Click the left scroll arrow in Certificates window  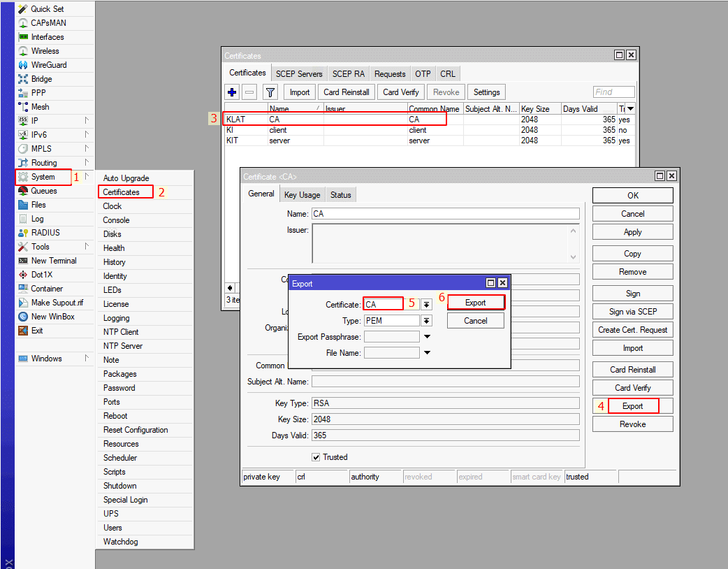[230, 287]
